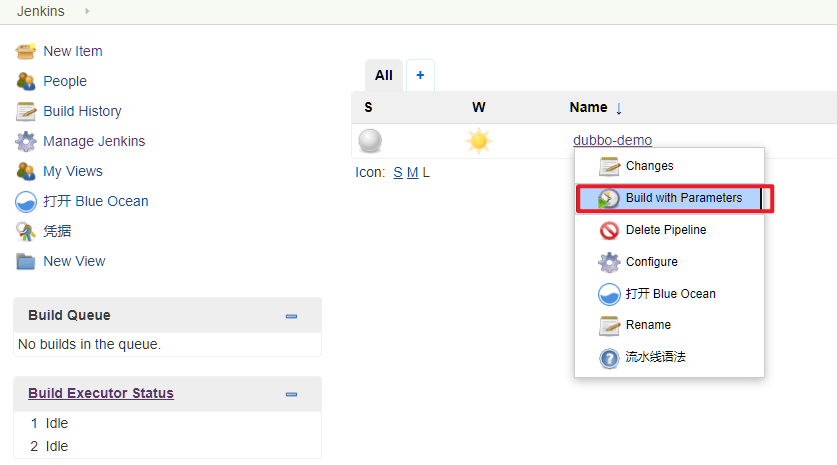Switch to the All view tab

click(384, 75)
